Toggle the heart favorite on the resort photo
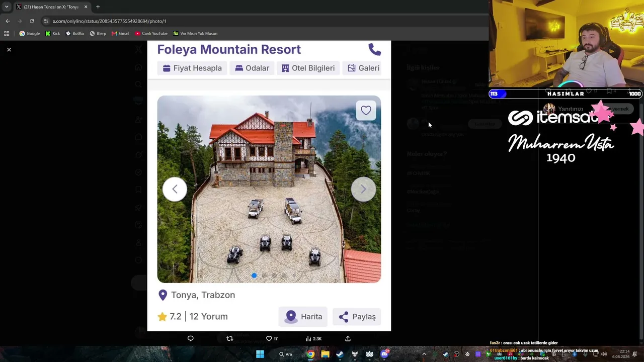The image size is (644, 362). click(x=366, y=111)
